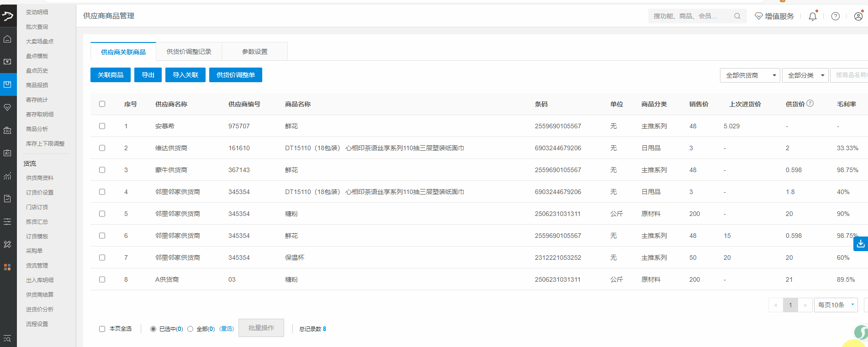Open the chart reports icon in the left rail
Screen dimensions: 868x347
coord(7,176)
